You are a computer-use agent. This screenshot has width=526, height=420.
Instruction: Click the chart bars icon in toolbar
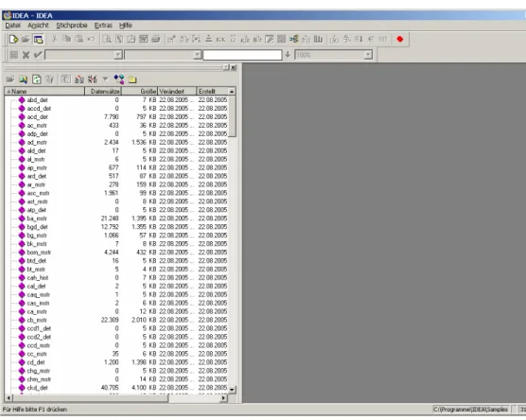point(318,39)
